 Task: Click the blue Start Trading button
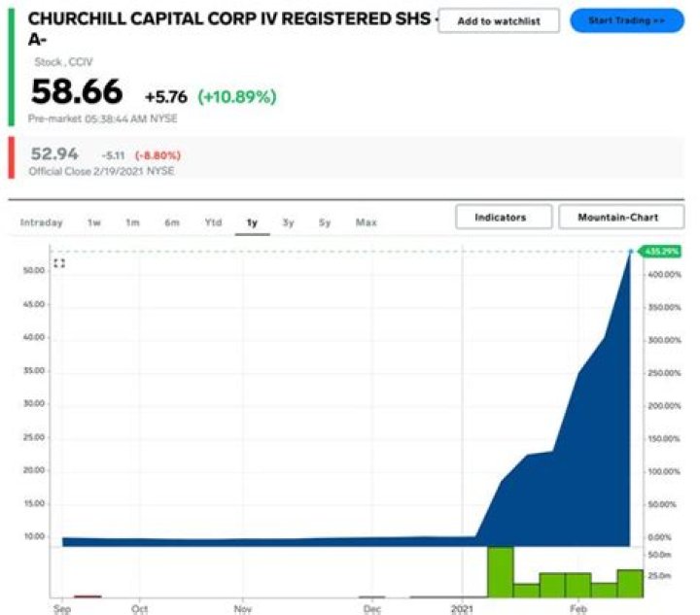click(x=627, y=20)
